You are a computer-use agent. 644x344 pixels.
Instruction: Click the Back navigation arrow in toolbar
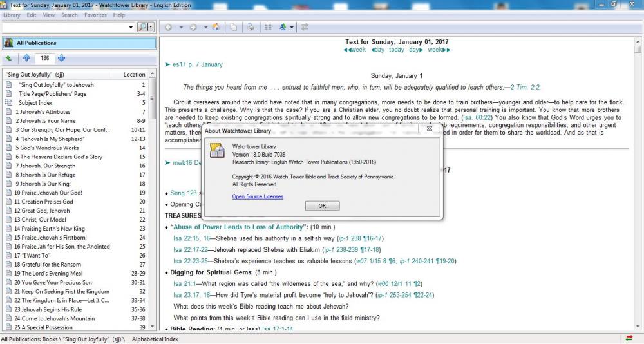168,27
